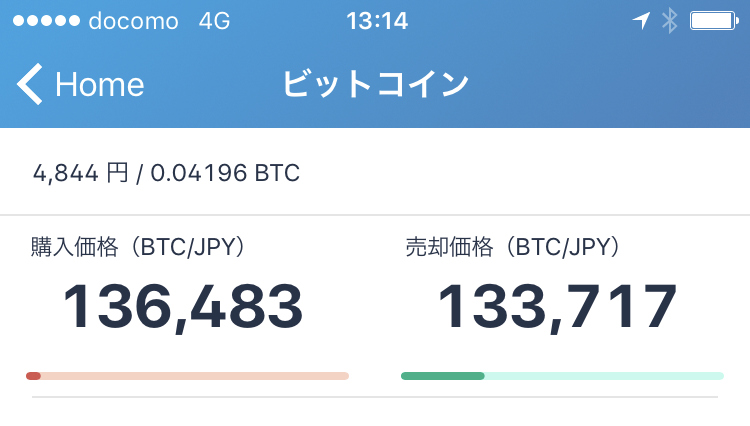Tap the battery indicator icon

714,21
